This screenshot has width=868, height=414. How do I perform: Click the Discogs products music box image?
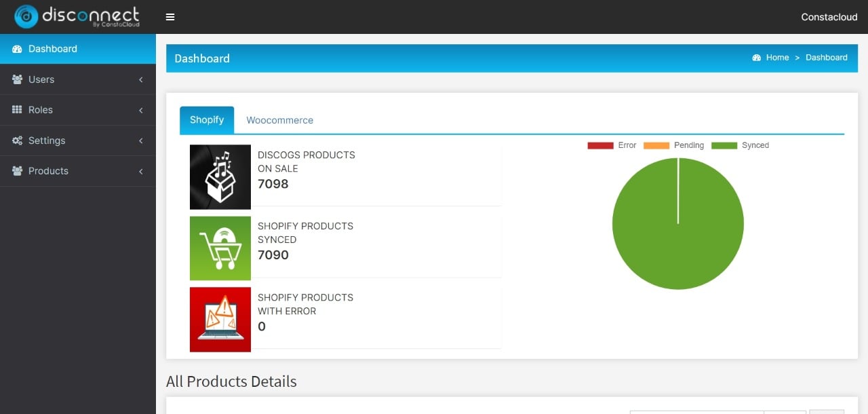[220, 177]
